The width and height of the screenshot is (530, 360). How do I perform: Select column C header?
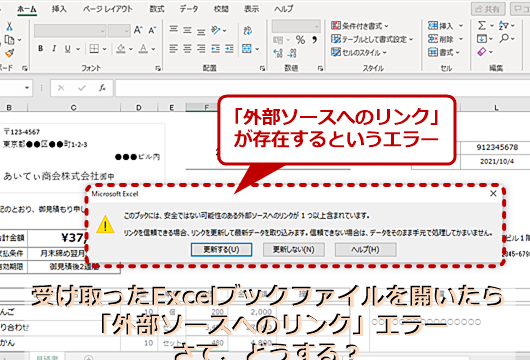(x=74, y=107)
